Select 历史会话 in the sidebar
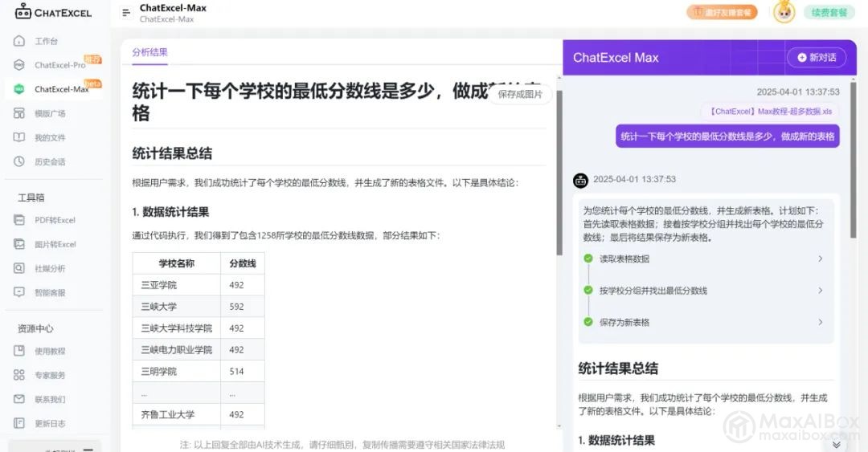 click(x=50, y=162)
